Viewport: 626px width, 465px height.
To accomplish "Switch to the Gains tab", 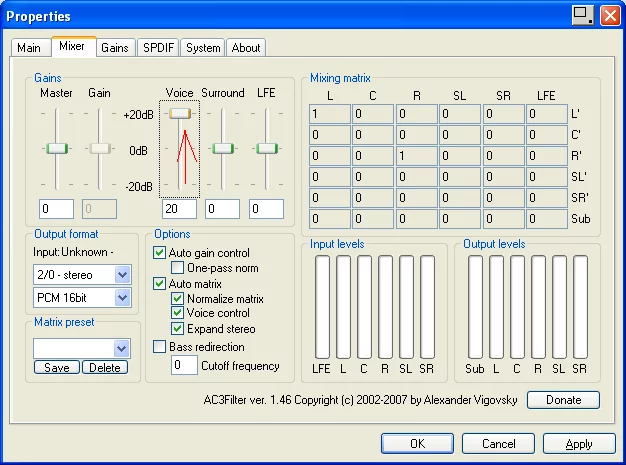I will coord(115,48).
